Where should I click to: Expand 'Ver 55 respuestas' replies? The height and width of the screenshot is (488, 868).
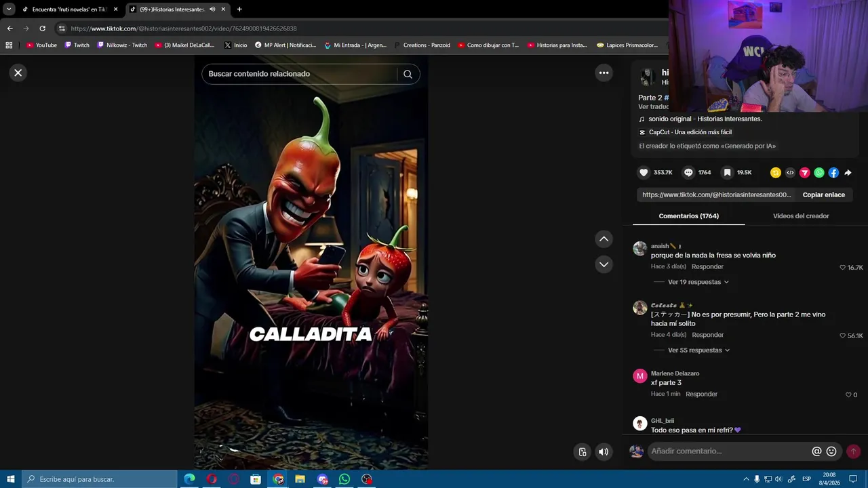pyautogui.click(x=698, y=350)
